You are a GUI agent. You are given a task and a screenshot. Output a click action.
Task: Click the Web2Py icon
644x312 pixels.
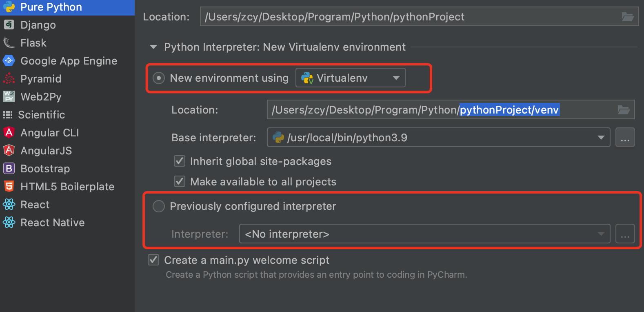tap(9, 96)
